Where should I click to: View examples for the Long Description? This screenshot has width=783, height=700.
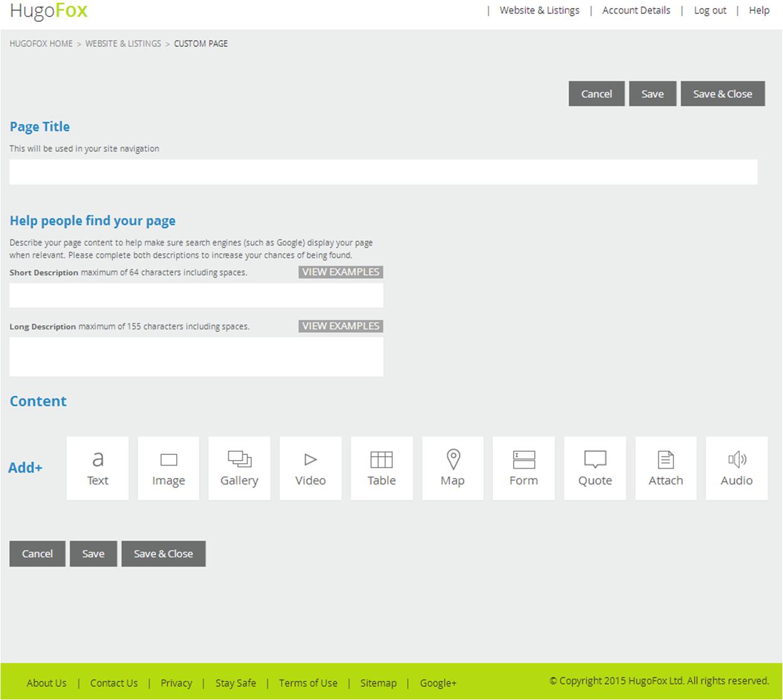pos(340,326)
